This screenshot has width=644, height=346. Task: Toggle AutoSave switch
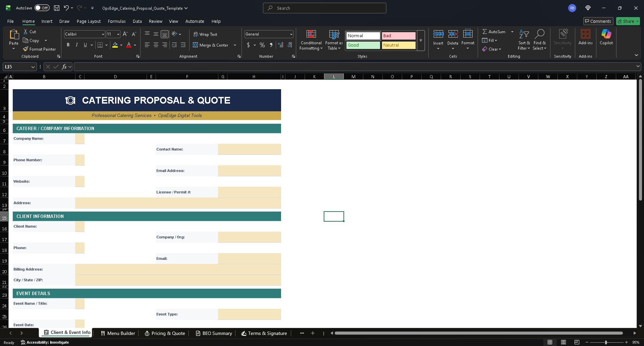click(42, 8)
